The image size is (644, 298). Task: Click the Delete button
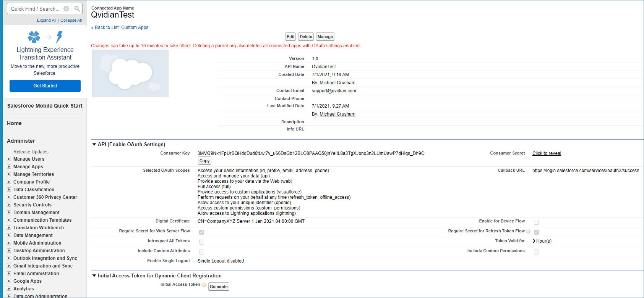coord(306,37)
